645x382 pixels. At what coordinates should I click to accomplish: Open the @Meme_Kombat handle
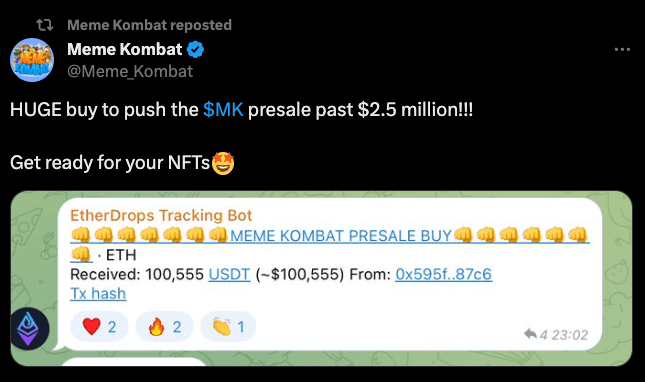(x=130, y=72)
